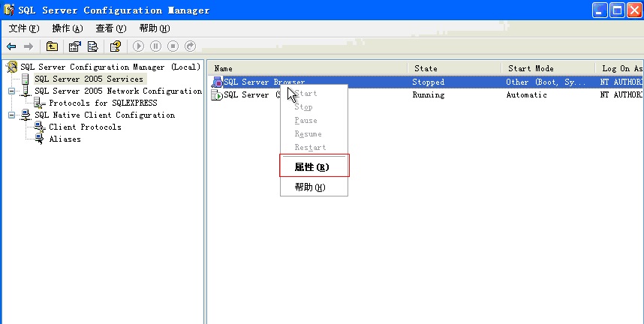Screen dimensions: 644x324
Task: Select Protocols for SQLEXPRESS node
Action: (x=103, y=103)
